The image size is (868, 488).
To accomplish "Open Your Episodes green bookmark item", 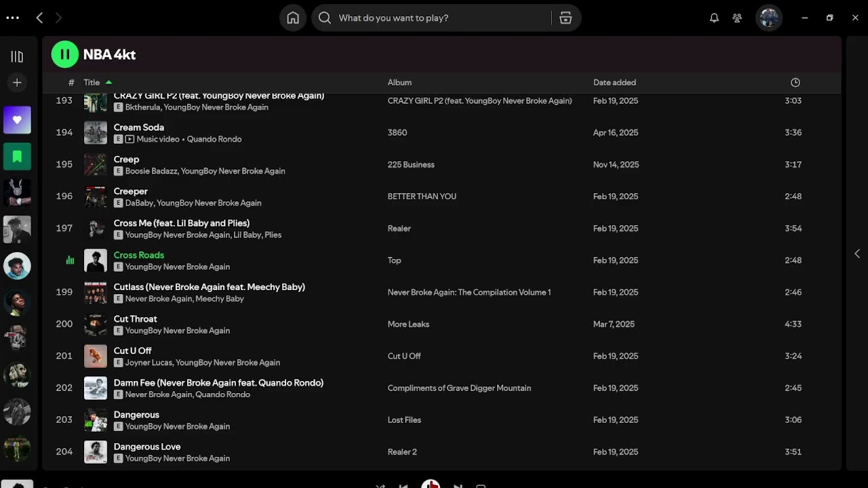I will tap(17, 157).
